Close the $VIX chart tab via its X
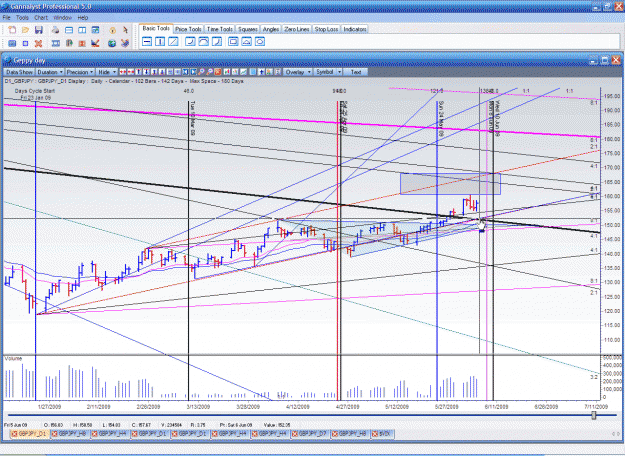 (375, 434)
